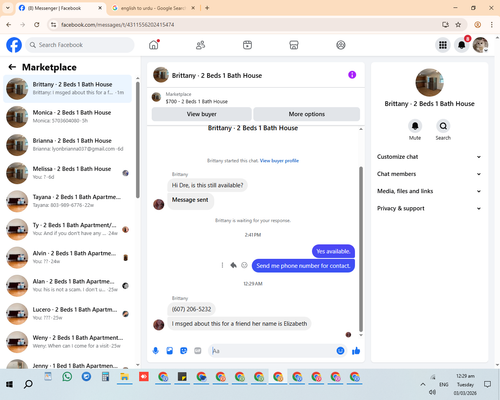Screen dimensions: 500x400
Task: Open the Facebook home feed icon
Action: tap(154, 45)
